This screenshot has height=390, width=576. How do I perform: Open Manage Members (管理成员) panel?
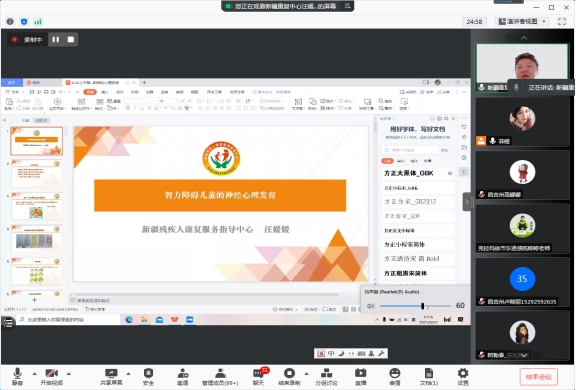point(220,376)
